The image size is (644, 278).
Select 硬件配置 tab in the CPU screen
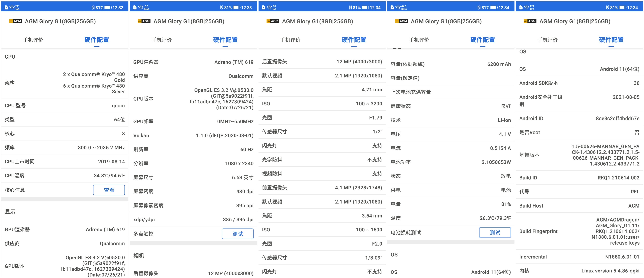[97, 40]
